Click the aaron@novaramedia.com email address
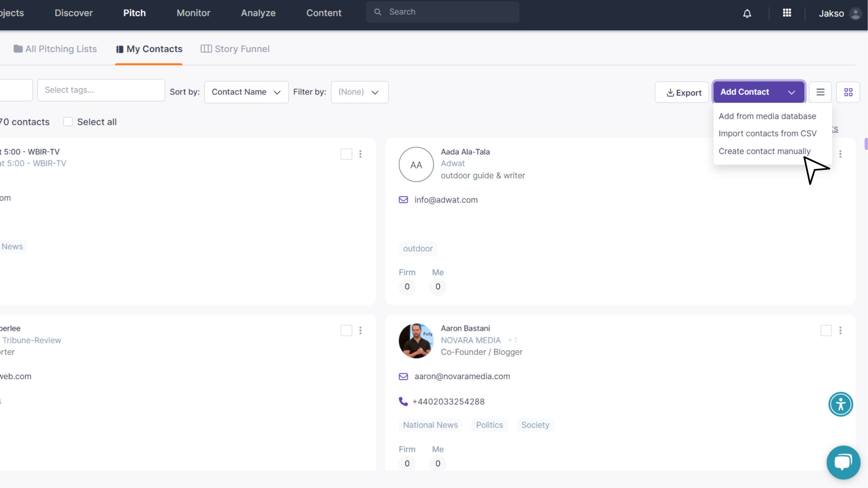Image resolution: width=868 pixels, height=488 pixels. 462,376
